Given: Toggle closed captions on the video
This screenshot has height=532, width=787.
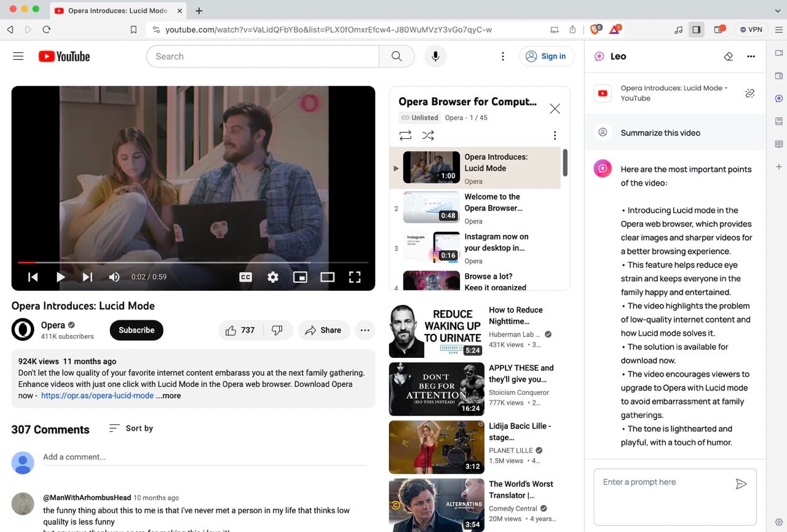Looking at the screenshot, I should coord(245,277).
